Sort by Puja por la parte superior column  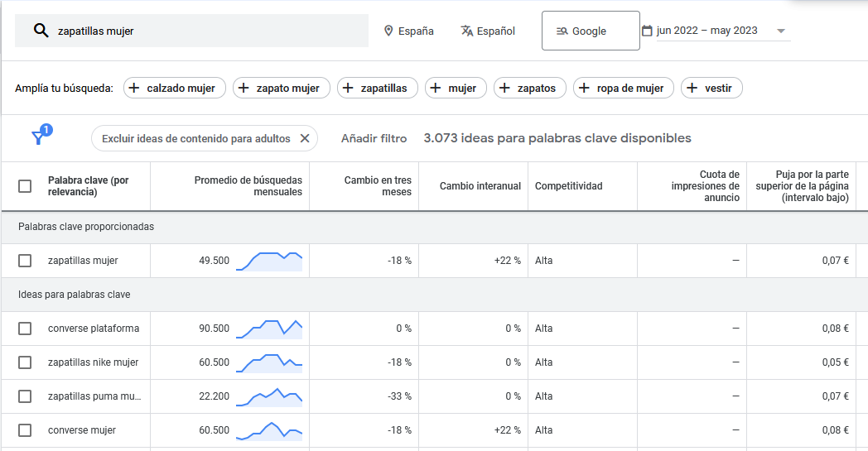(x=802, y=186)
